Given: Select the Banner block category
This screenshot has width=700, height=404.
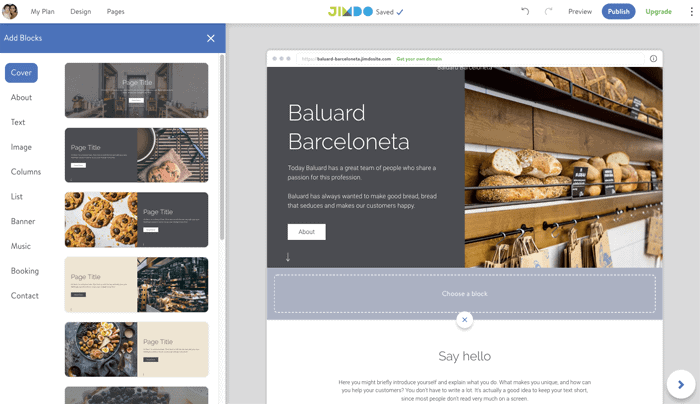Looking at the screenshot, I should [x=23, y=221].
